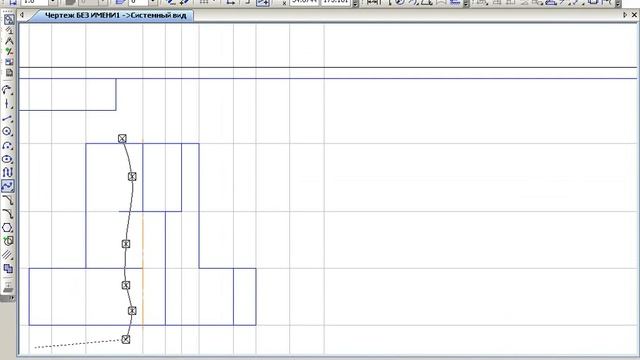Select the Auxiliary line tool
This screenshot has height=360, width=640.
[8, 104]
